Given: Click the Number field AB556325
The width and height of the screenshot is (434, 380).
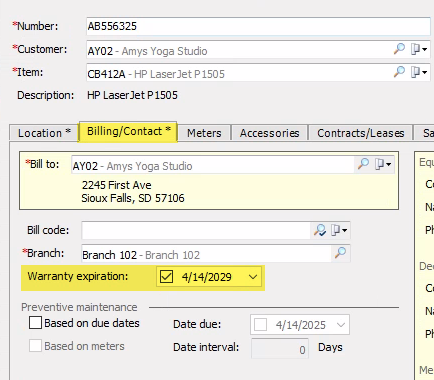Looking at the screenshot, I should pyautogui.click(x=258, y=26).
